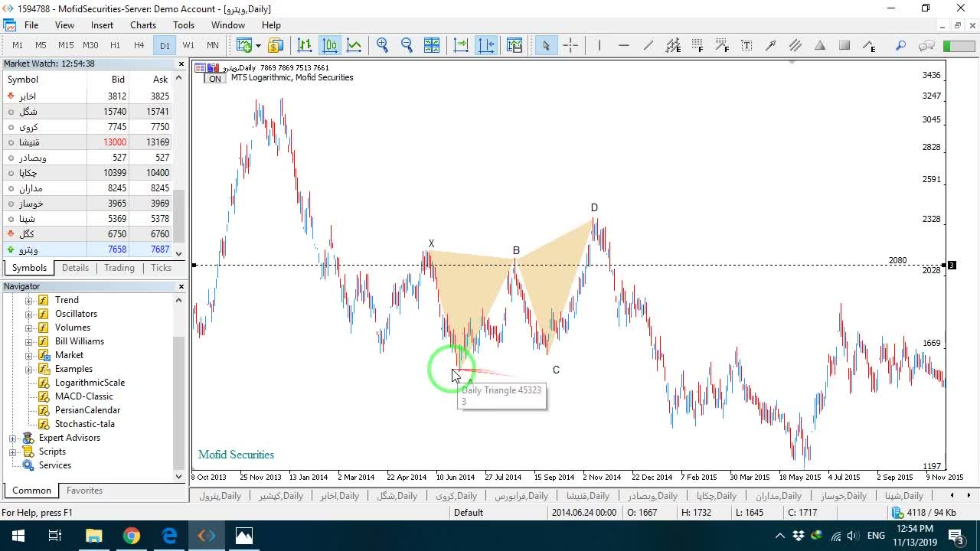980x551 pixels.
Task: Select the rectangle shape tool
Action: [x=844, y=45]
